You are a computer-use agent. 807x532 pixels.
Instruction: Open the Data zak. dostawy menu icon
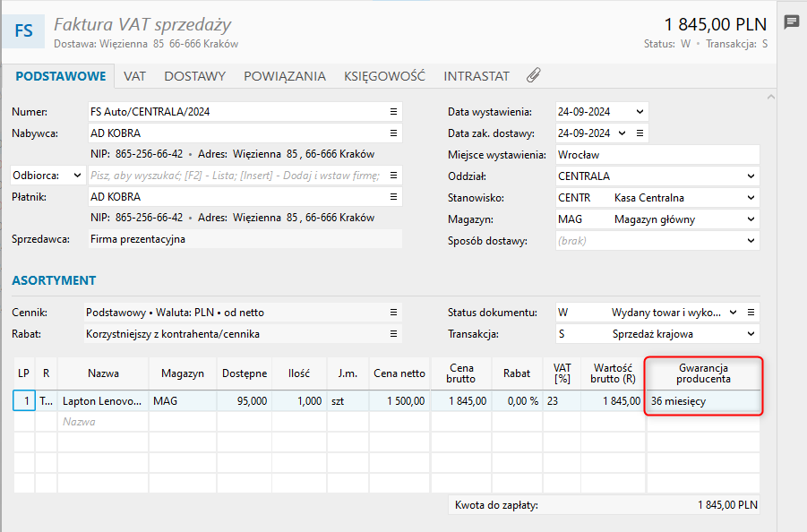tap(640, 133)
